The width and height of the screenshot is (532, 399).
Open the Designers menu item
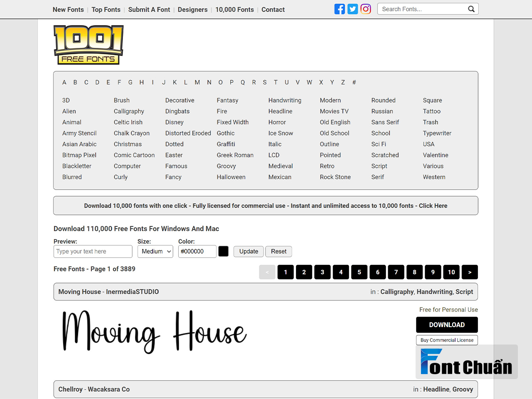[x=192, y=10]
